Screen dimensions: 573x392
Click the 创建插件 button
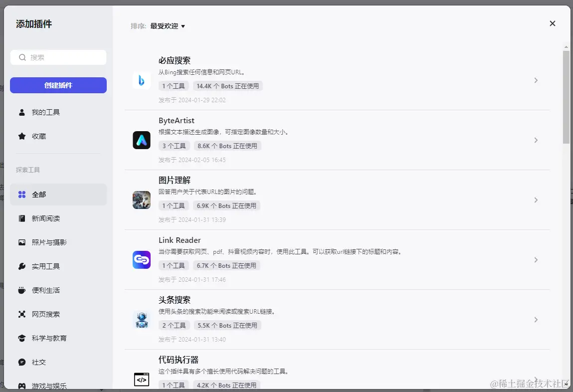coord(58,85)
